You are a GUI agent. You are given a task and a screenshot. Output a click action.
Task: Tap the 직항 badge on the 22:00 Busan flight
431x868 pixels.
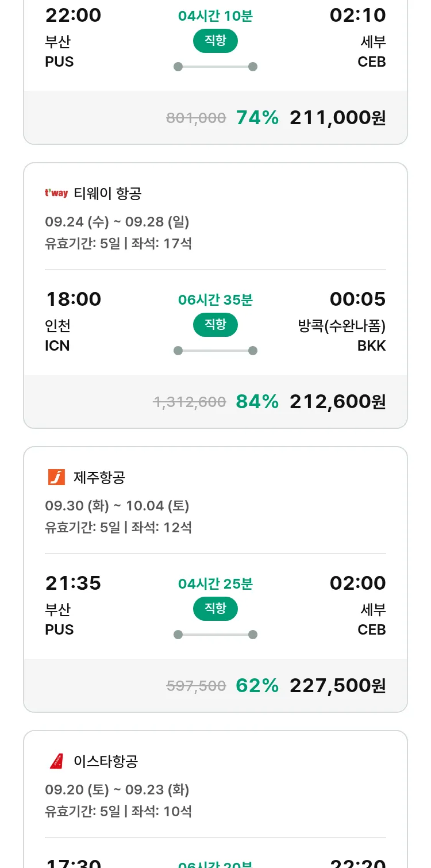coord(215,41)
